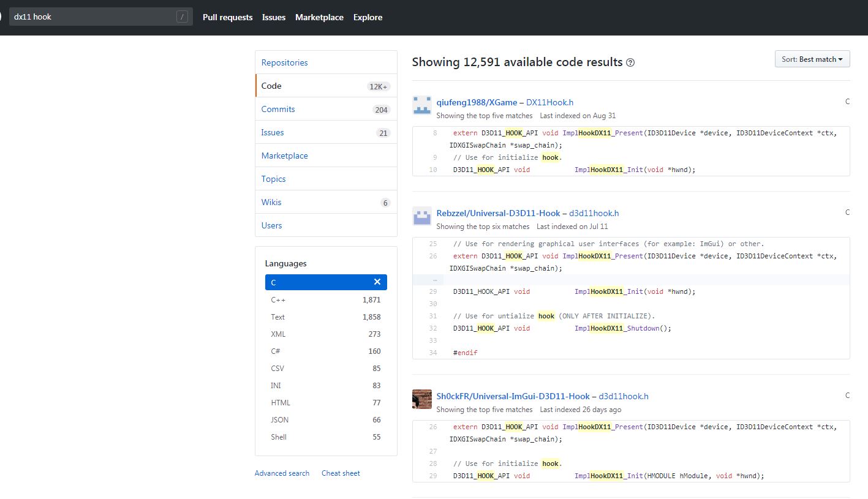Open Issues in the top navigation bar
This screenshot has width=868, height=499.
click(x=274, y=17)
